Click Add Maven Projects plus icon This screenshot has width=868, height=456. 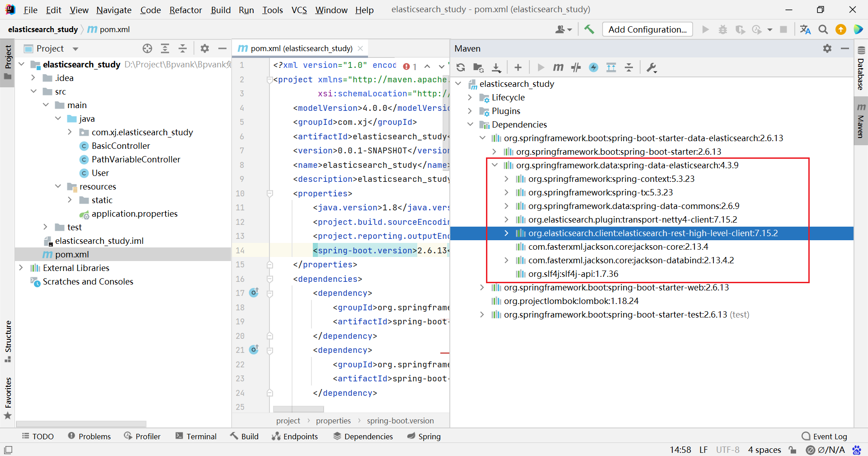(518, 67)
